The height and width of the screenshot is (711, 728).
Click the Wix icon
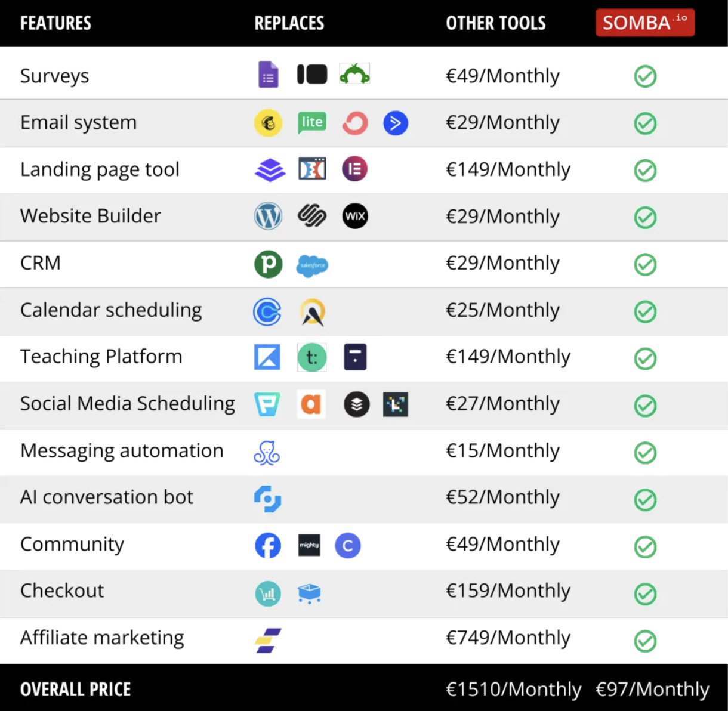[x=355, y=216]
